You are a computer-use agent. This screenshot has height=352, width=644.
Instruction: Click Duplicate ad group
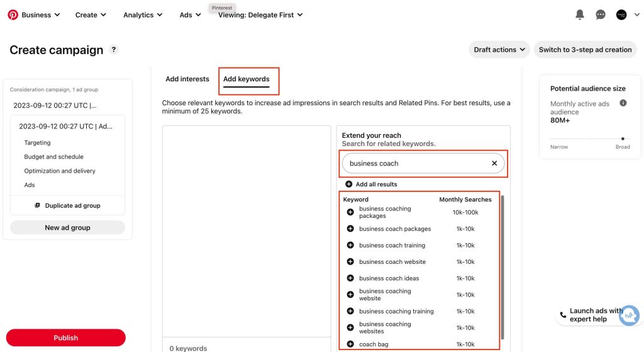click(x=67, y=206)
